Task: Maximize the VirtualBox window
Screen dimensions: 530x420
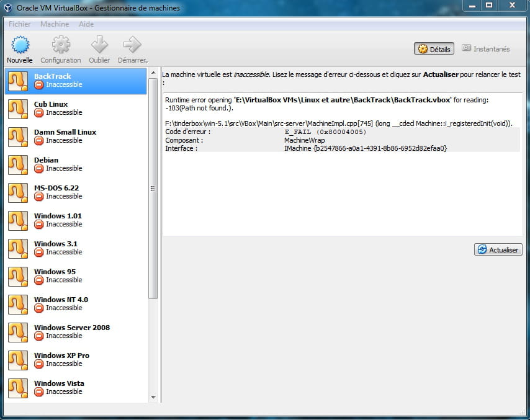Action: point(489,6)
